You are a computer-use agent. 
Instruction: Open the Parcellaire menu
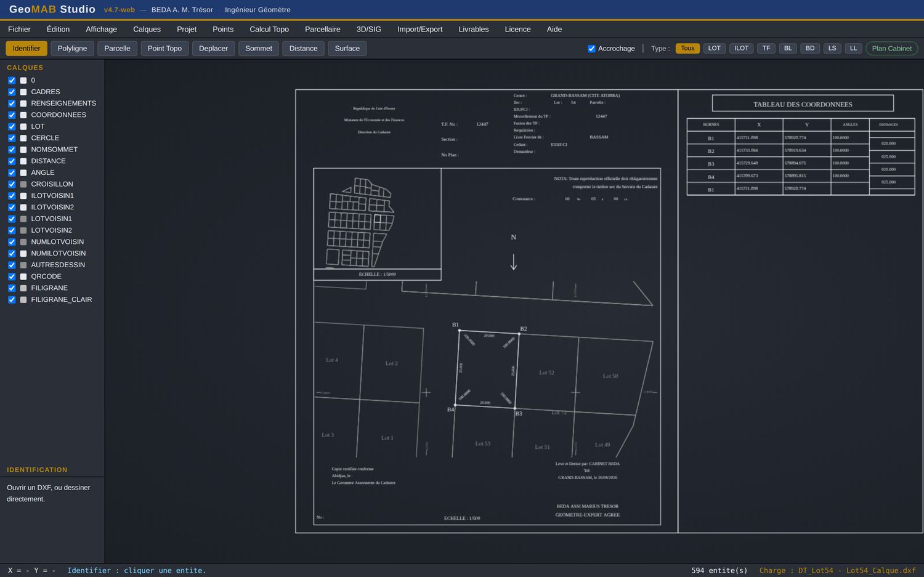(x=323, y=29)
